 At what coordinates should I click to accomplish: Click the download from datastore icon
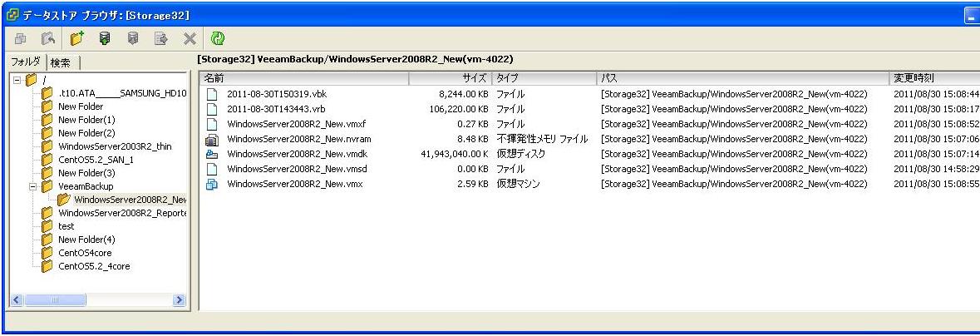tap(132, 39)
